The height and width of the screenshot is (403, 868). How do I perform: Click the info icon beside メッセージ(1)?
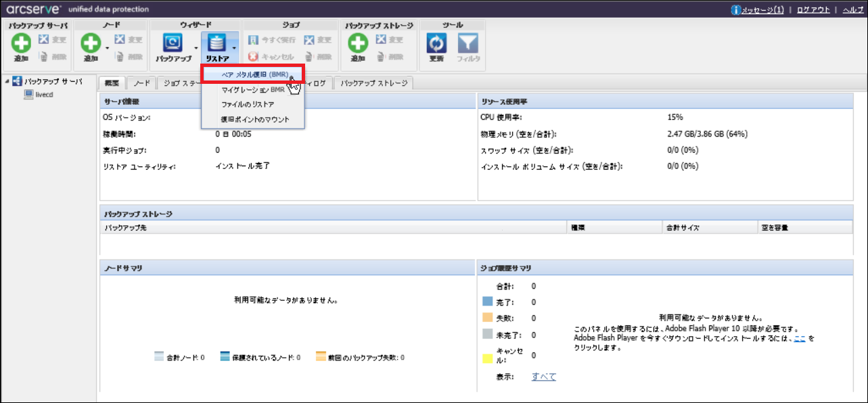tap(736, 10)
